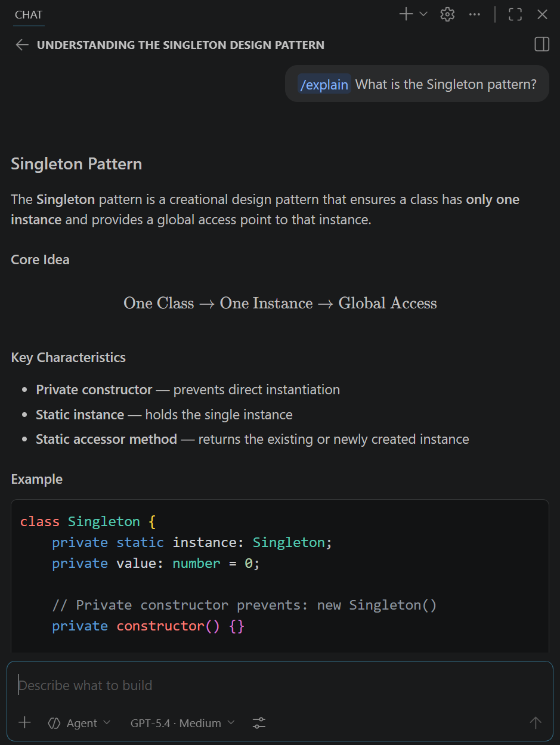Click the Agent mode code-brackets icon

53,722
